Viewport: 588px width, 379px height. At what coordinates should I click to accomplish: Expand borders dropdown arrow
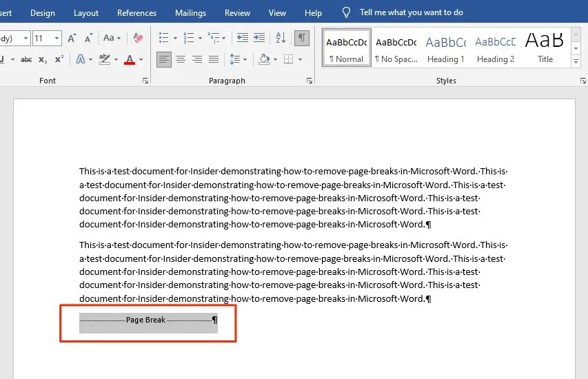point(300,59)
